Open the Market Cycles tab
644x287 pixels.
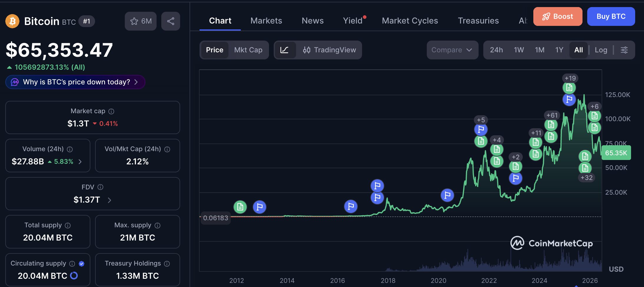(410, 21)
